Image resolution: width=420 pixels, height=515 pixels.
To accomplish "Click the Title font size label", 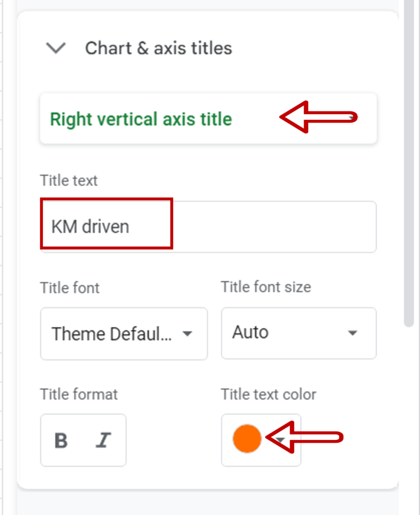I will [266, 287].
